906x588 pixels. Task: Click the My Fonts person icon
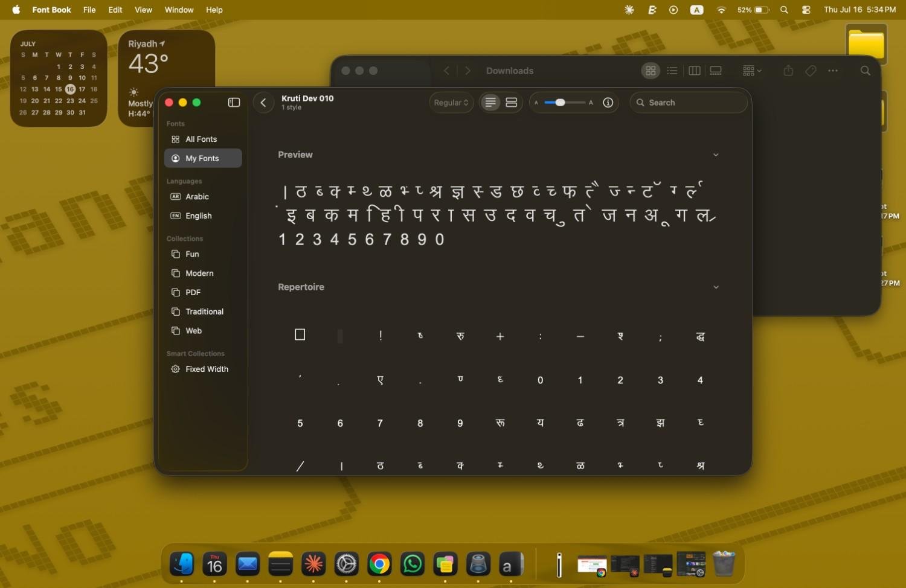coord(175,158)
